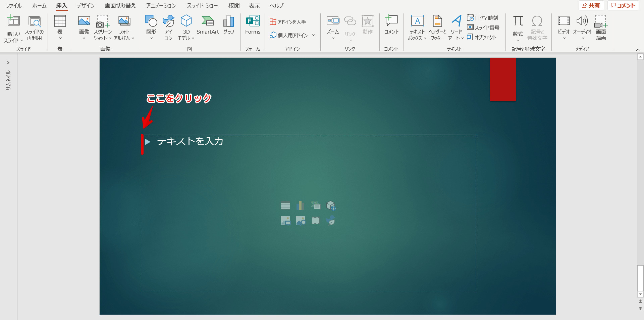Open the ヘルプ tab
The height and width of the screenshot is (320, 644).
tap(277, 6)
